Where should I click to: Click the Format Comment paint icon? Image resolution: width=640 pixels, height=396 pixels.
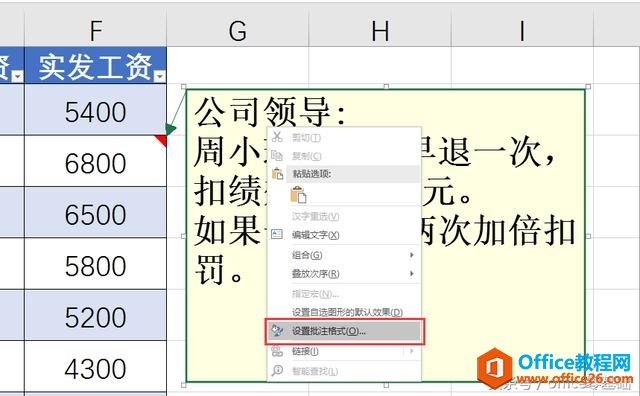[277, 330]
